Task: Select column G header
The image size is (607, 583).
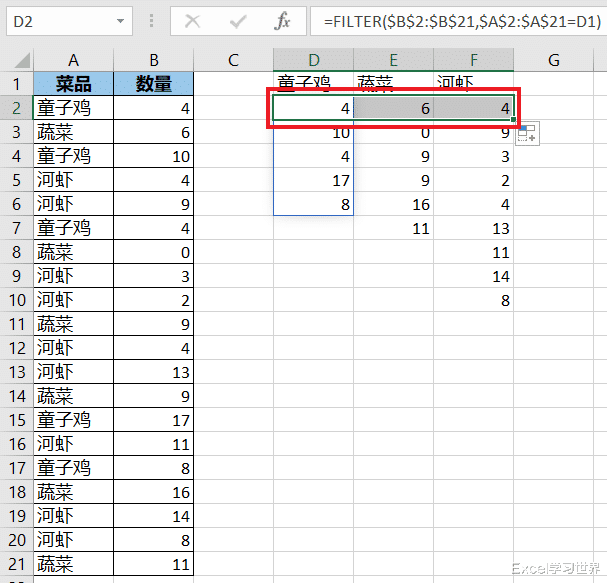Action: pyautogui.click(x=554, y=60)
